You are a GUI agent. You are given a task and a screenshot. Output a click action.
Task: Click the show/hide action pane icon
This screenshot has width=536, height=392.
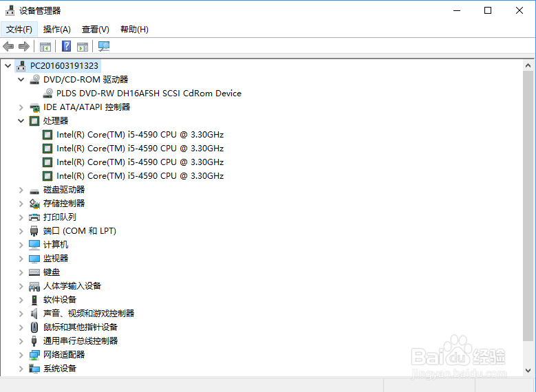(83, 47)
